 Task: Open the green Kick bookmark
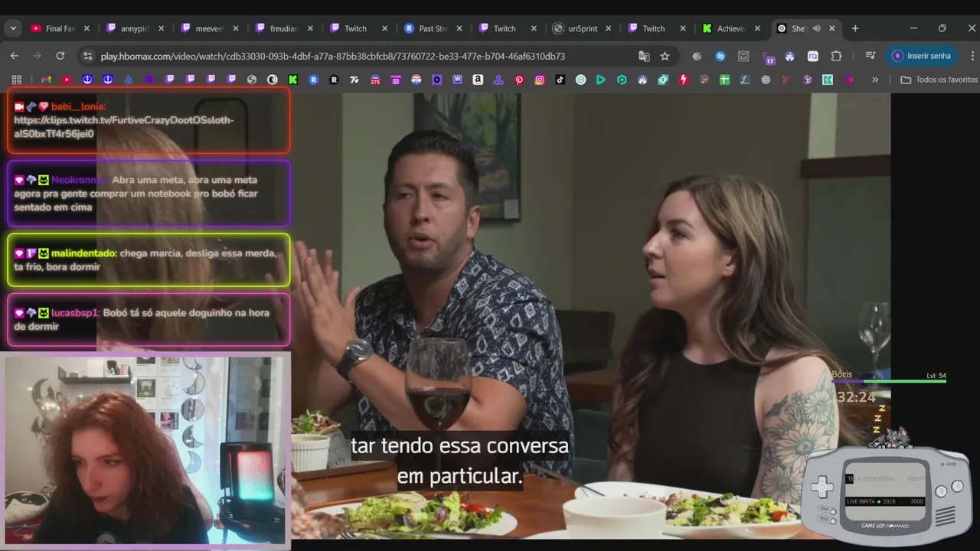click(292, 80)
